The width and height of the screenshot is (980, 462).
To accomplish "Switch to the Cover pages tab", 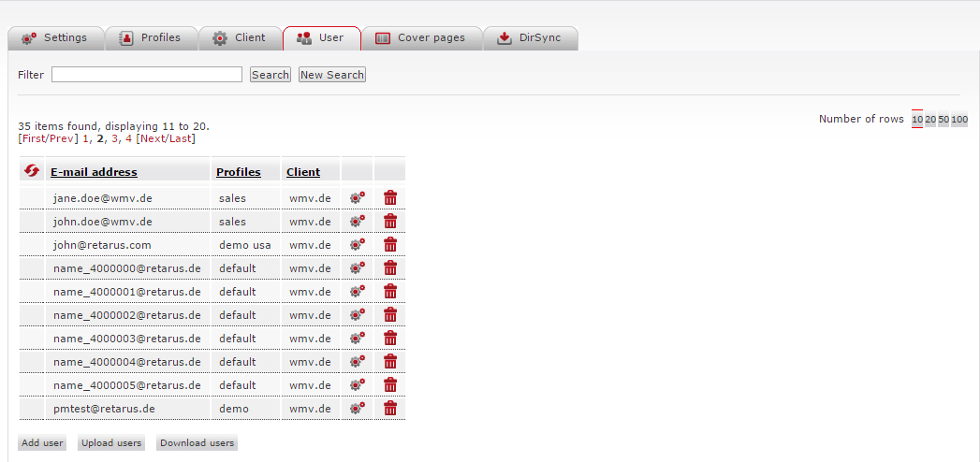I will coord(421,38).
